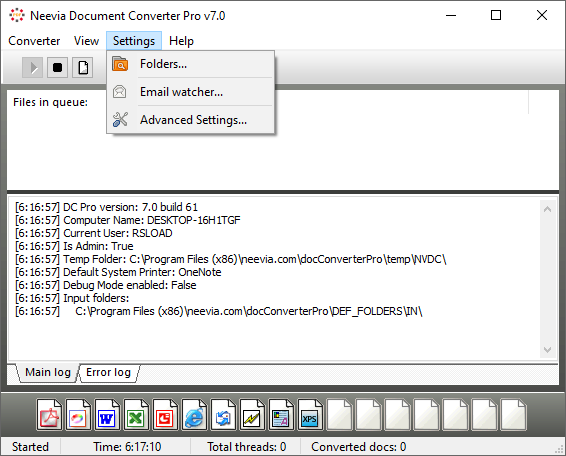Click the Neevia app icon in title bar
Image resolution: width=566 pixels, height=456 pixels.
17,16
